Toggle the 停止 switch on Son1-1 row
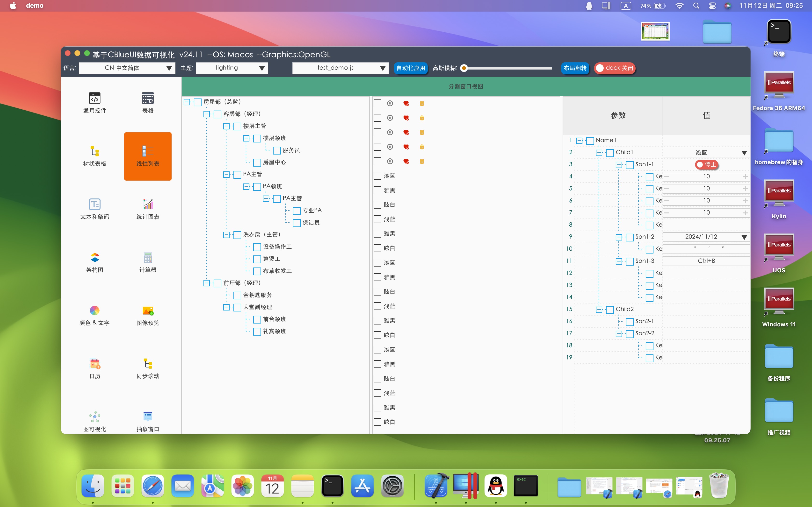This screenshot has height=507, width=812. click(706, 165)
